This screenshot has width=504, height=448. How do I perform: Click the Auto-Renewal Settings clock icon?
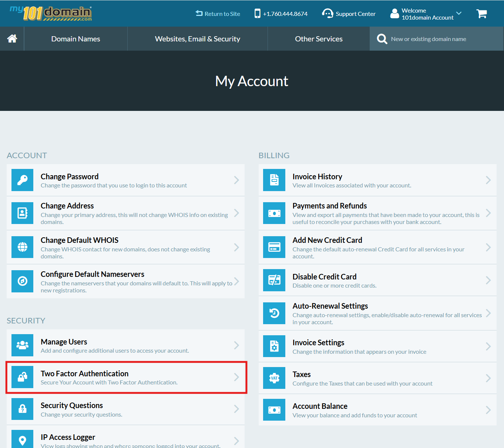point(274,313)
